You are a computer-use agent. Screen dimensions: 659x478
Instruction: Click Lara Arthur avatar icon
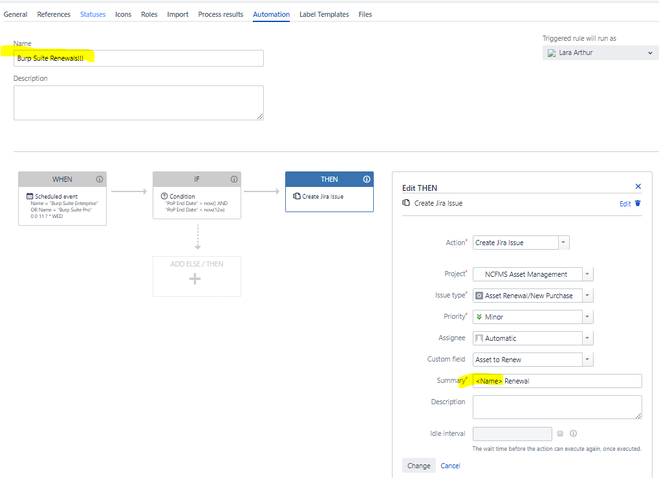551,53
